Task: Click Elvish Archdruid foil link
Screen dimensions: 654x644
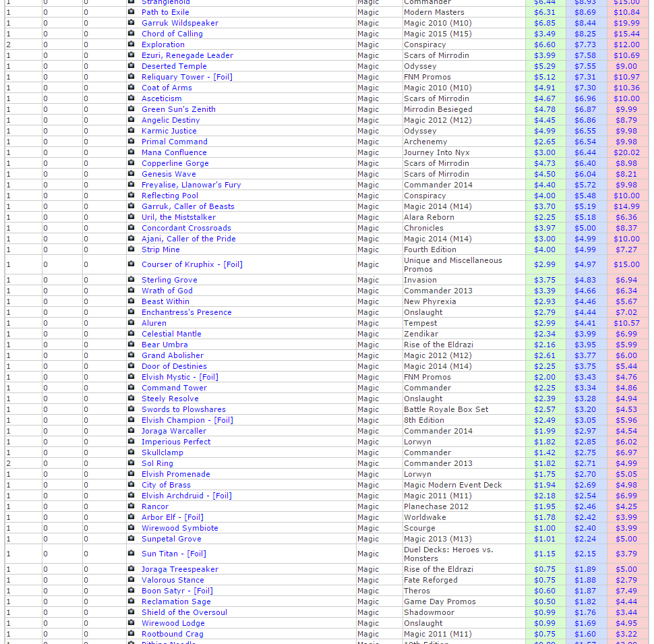Action: pos(187,496)
